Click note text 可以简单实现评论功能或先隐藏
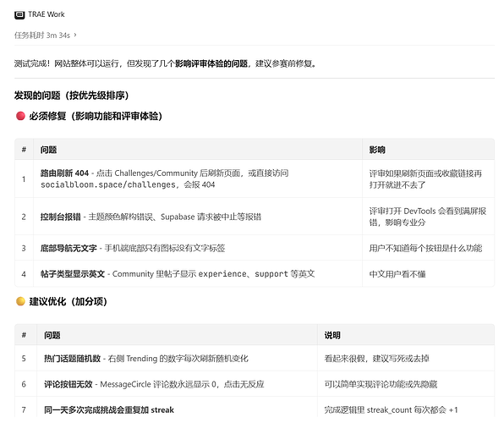Viewport: 504px width, 423px height. (381, 384)
